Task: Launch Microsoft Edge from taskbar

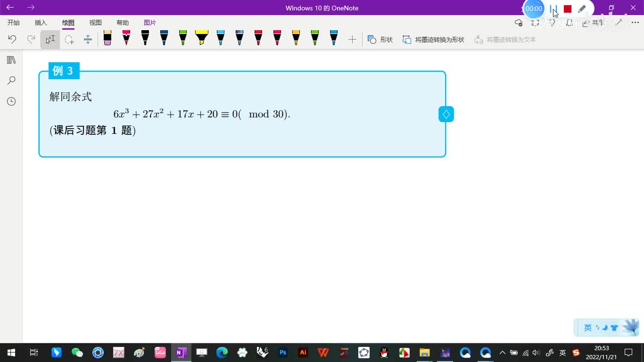Action: (222, 352)
